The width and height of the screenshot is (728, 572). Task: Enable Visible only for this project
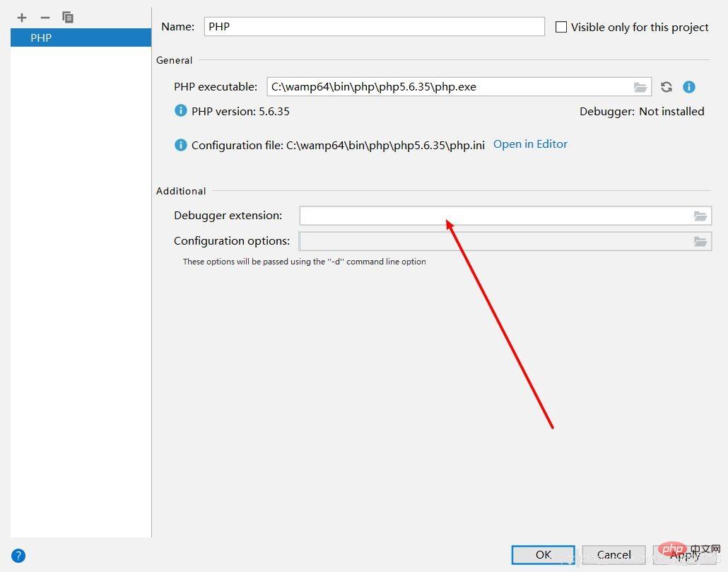[561, 27]
